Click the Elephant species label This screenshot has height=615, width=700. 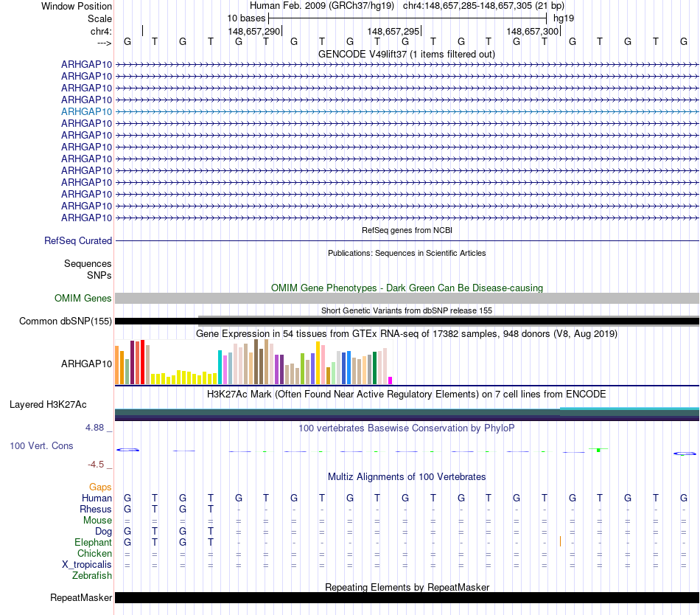click(x=94, y=542)
